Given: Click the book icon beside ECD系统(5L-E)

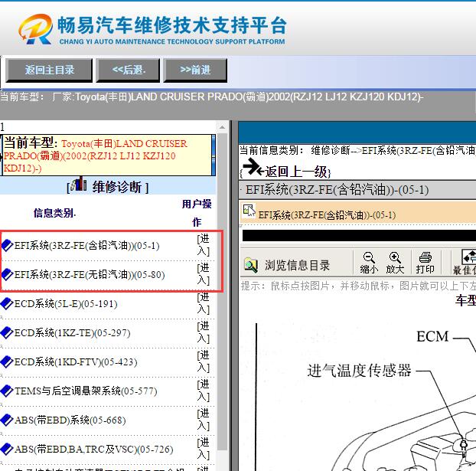Looking at the screenshot, I should 7,303.
